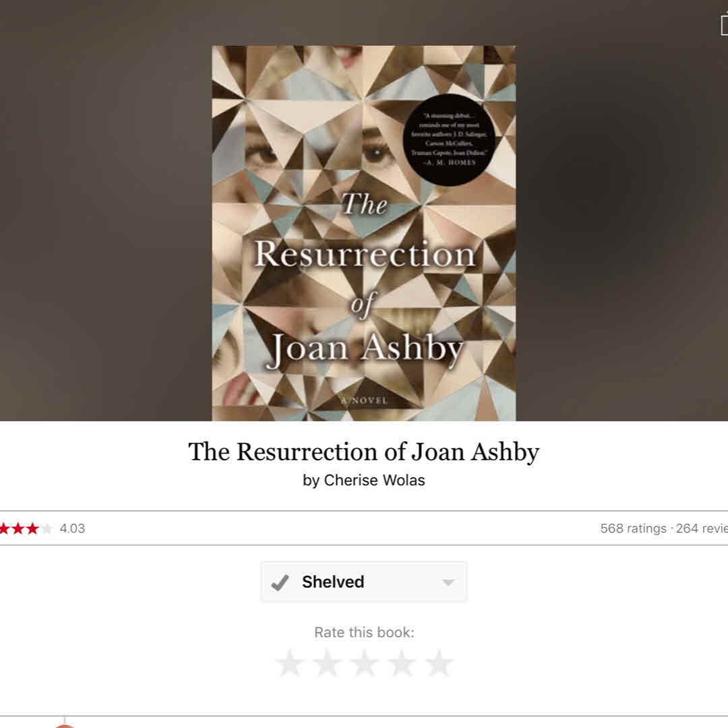Click The Resurrection of Joan Ashby title heading
Screen dimensions: 728x728
coord(363,452)
